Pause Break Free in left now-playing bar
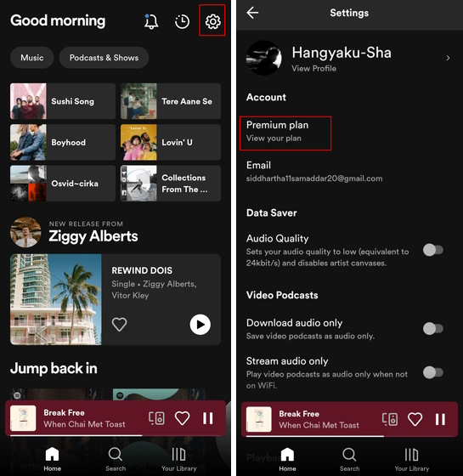The image size is (463, 476). click(208, 418)
